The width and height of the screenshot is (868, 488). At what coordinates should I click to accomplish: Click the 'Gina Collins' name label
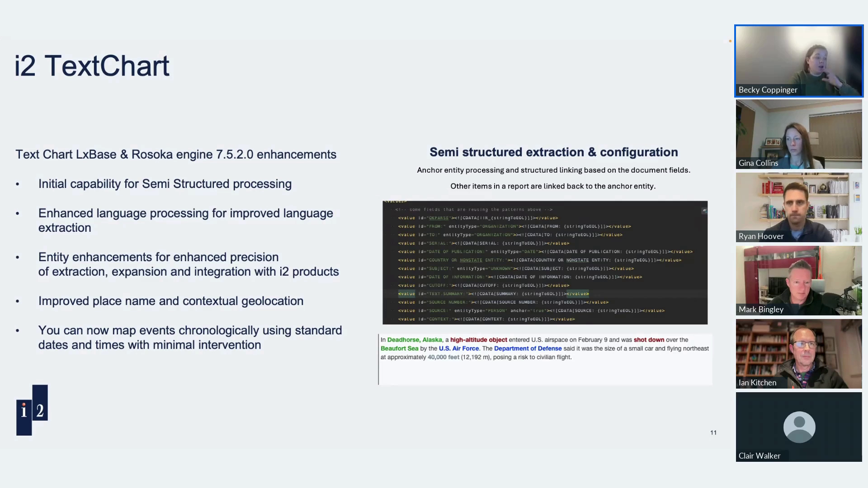(x=758, y=163)
